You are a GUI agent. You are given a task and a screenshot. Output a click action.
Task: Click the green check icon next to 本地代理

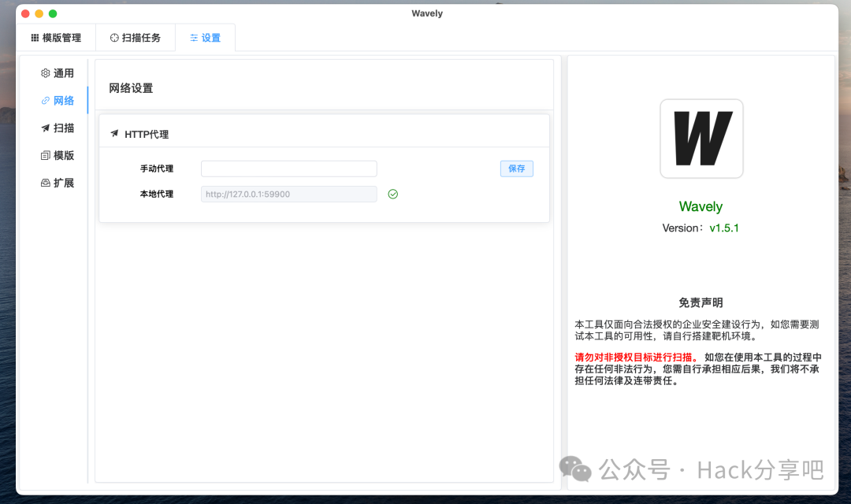pos(393,195)
